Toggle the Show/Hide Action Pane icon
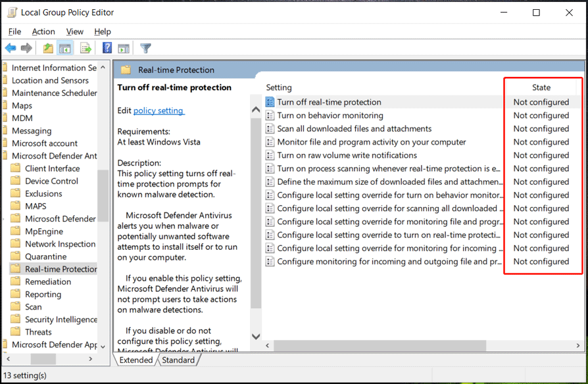Viewport: 588px width, 384px height. tap(124, 47)
